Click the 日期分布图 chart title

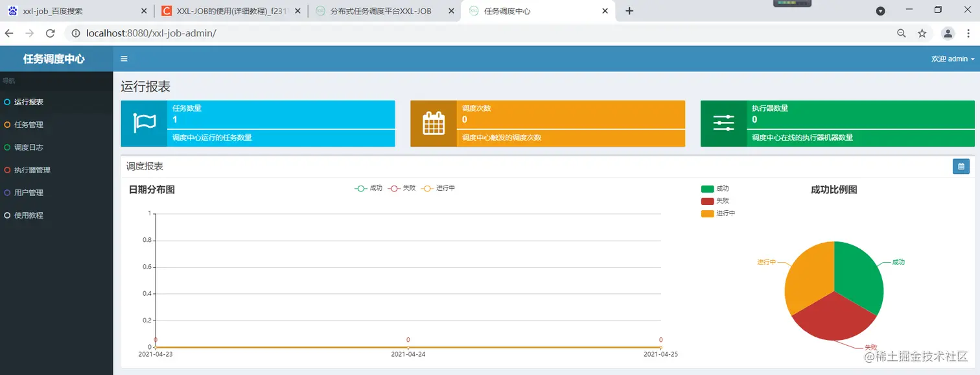pyautogui.click(x=152, y=189)
